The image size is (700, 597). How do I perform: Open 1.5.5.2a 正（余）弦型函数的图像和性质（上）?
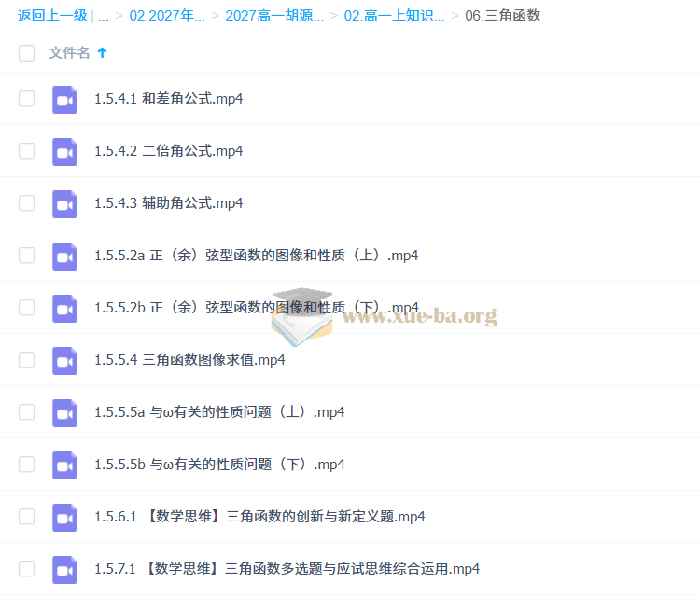[257, 256]
